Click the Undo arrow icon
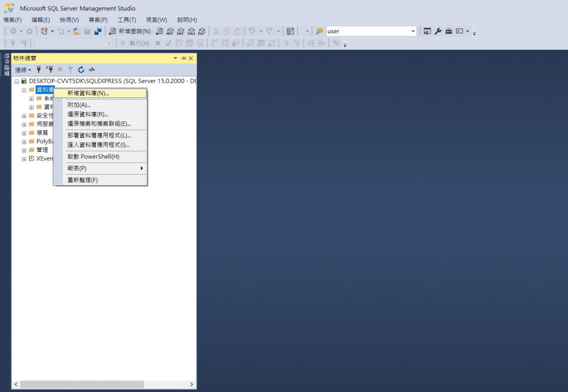The image size is (568, 392). tap(252, 32)
